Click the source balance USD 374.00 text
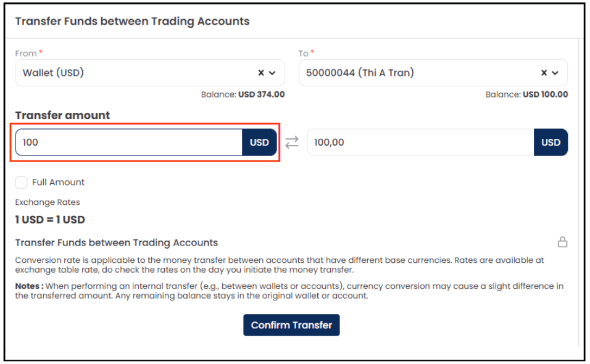 (x=261, y=94)
